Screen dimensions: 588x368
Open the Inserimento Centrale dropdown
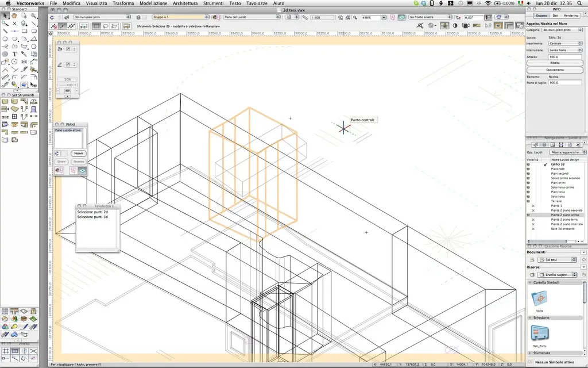[565, 44]
